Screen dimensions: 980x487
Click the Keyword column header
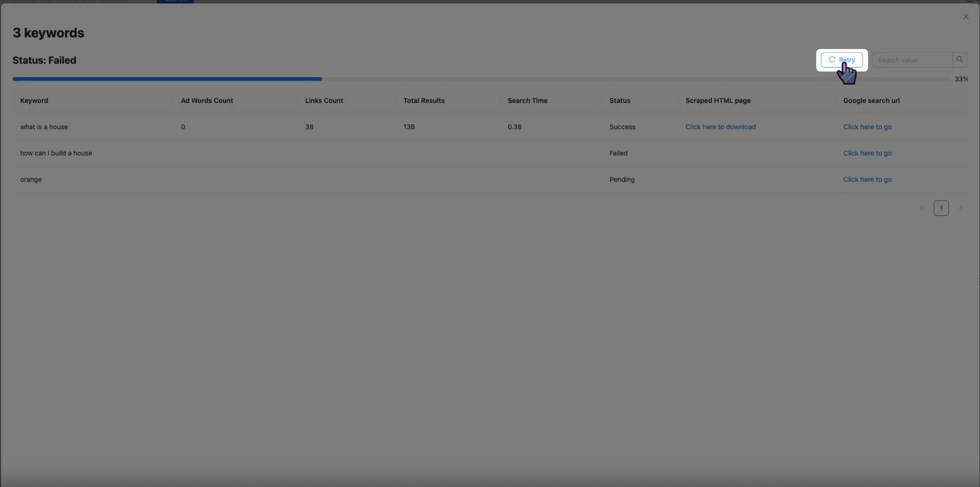coord(34,101)
